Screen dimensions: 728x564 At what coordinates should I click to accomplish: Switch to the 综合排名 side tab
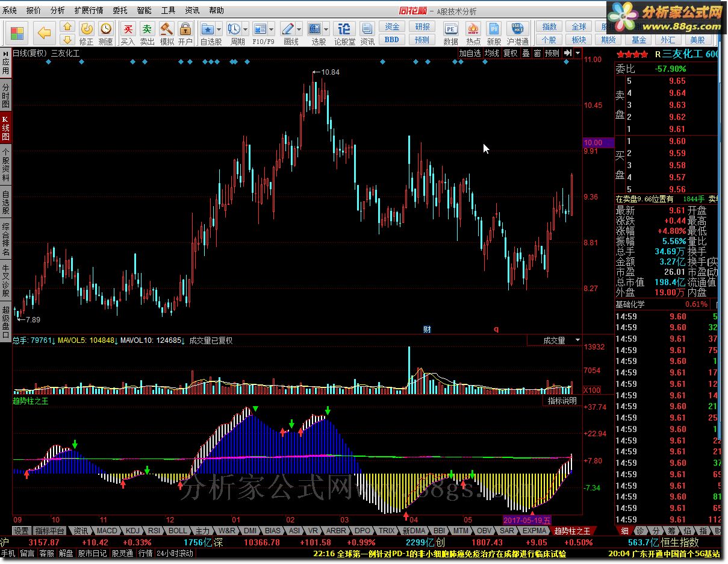tap(5, 240)
